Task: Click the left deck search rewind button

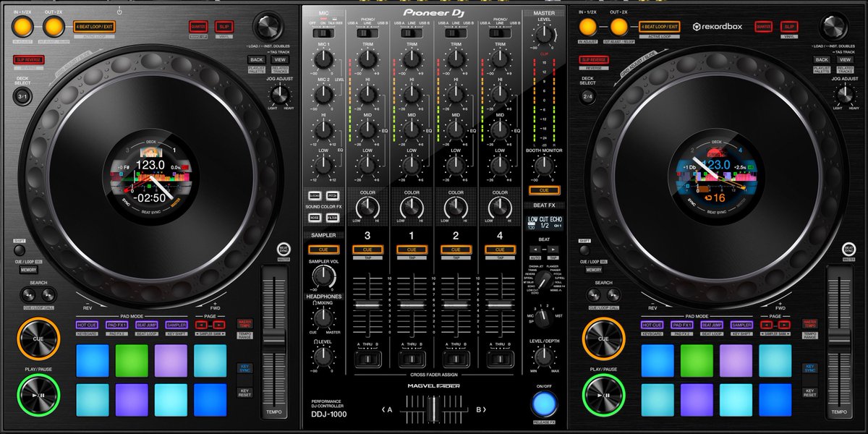Action: 27,294
